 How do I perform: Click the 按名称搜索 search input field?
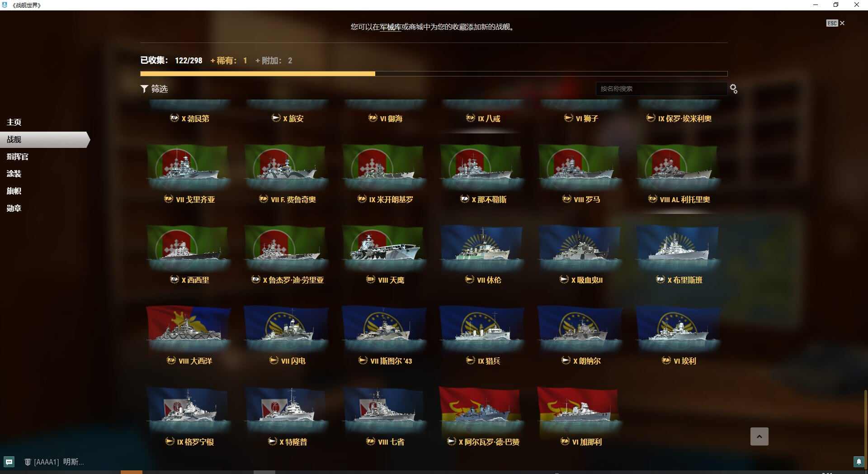661,89
